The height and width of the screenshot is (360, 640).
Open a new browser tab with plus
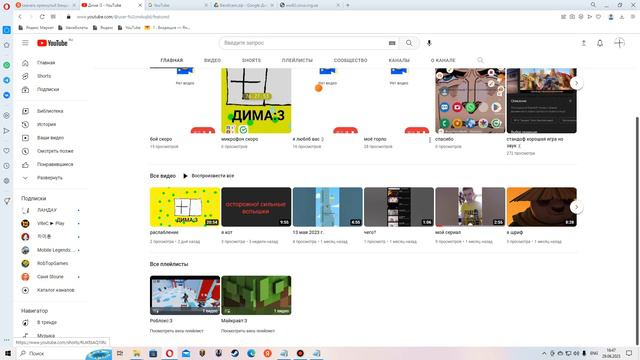[348, 5]
